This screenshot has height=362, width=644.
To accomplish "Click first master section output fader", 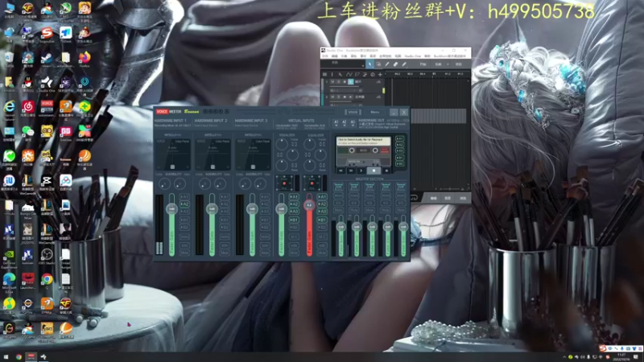I will (x=341, y=227).
